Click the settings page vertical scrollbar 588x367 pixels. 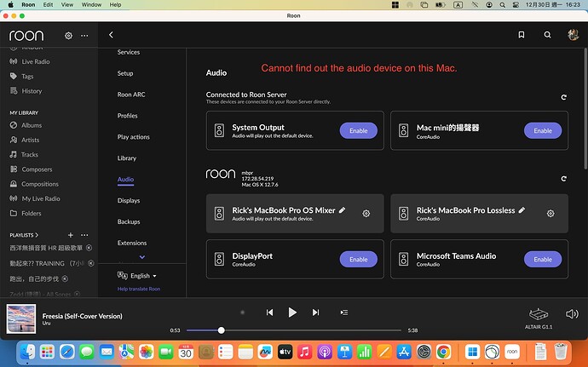pos(585,109)
